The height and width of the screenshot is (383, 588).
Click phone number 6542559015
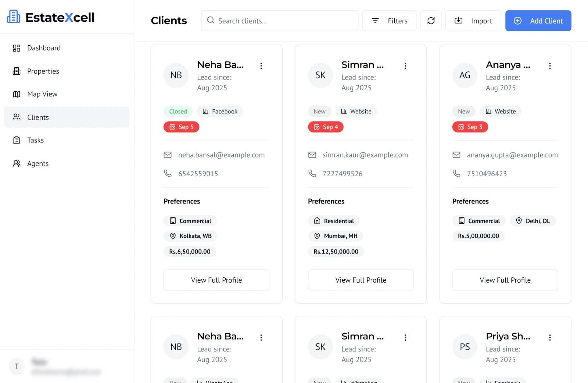pos(198,174)
